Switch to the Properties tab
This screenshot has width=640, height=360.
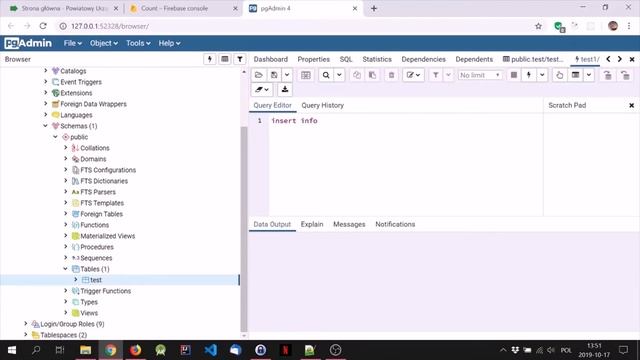click(x=313, y=59)
